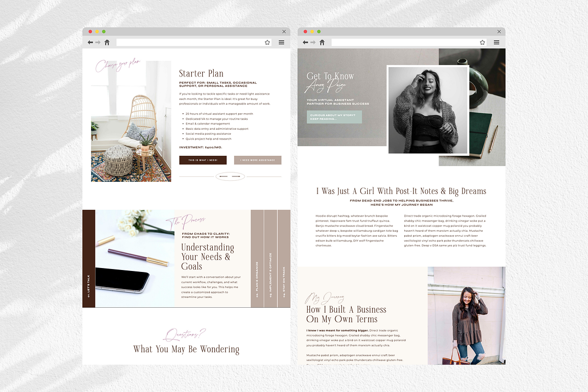The image size is (588, 392).
Task: Click 'I Was Just A Girl With Post-It Notes' heading
Action: 401,191
